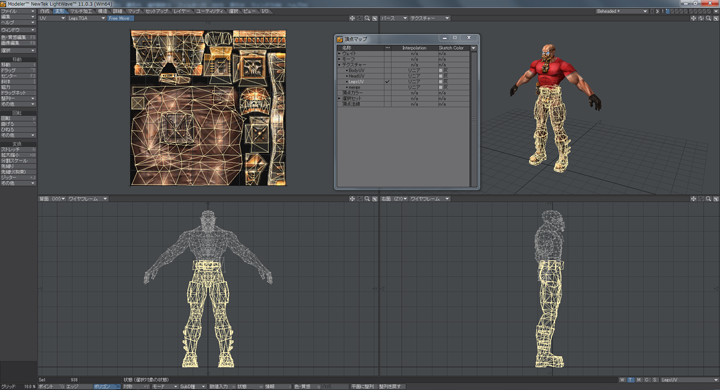Click the perspective viewport zoom icon
The height and width of the screenshot is (390, 720).
coord(709,18)
